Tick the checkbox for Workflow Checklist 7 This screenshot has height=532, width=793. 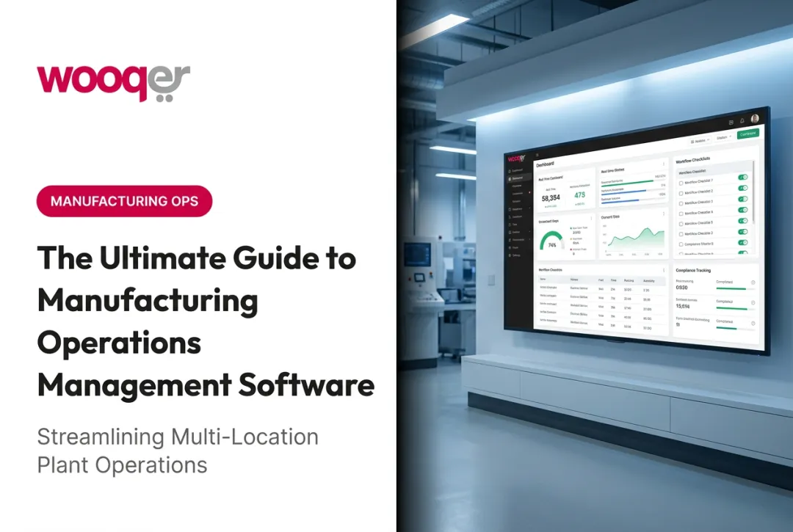(x=681, y=183)
